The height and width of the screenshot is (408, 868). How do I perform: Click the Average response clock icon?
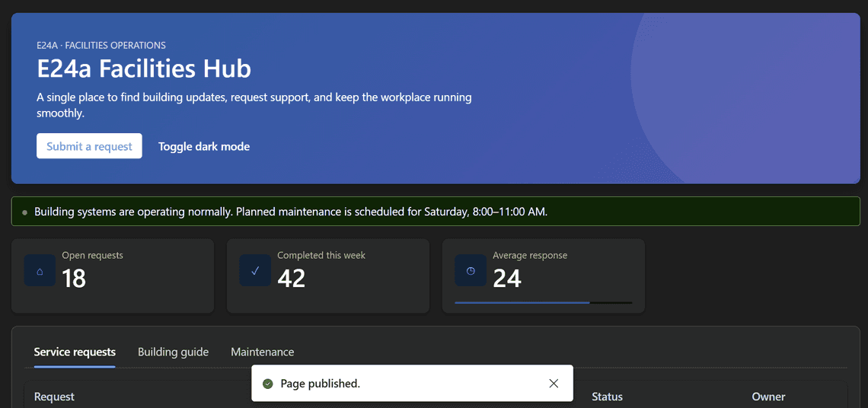[471, 271]
